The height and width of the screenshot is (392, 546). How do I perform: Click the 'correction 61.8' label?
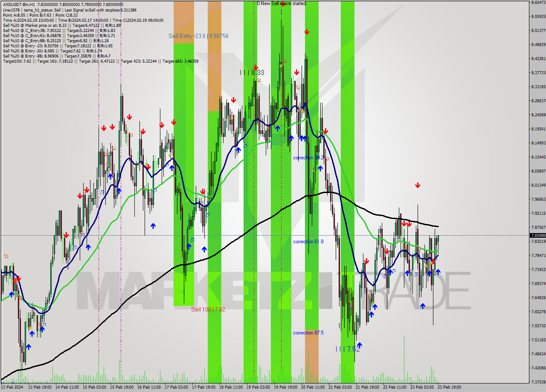tap(308, 242)
